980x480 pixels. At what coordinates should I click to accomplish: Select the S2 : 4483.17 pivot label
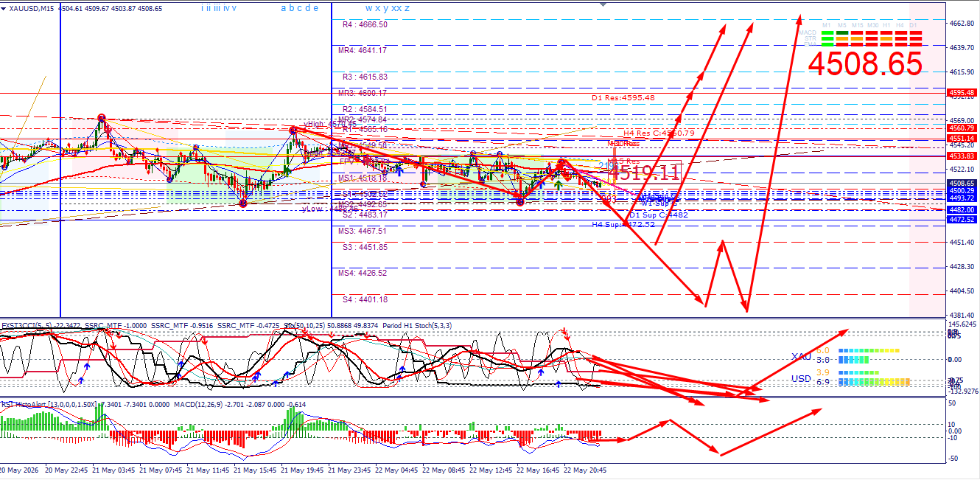pos(365,215)
